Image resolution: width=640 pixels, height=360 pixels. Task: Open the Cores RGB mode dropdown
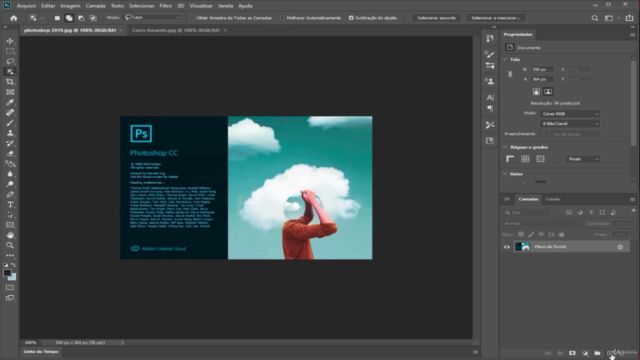[570, 114]
